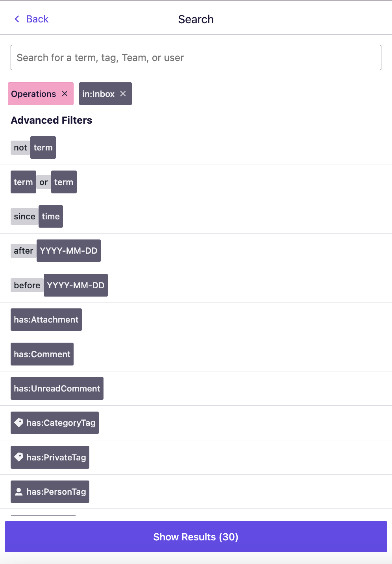
Task: Add the has:UnreadComment filter
Action: coord(57,388)
